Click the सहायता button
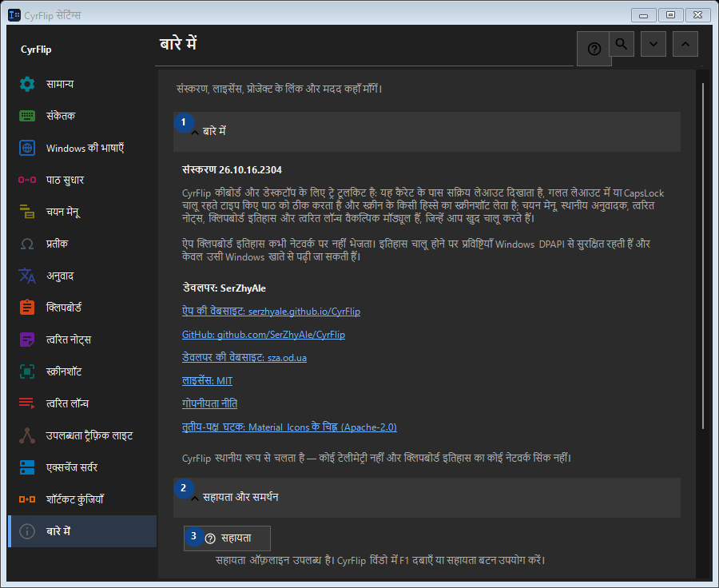The height and width of the screenshot is (588, 719). click(227, 538)
